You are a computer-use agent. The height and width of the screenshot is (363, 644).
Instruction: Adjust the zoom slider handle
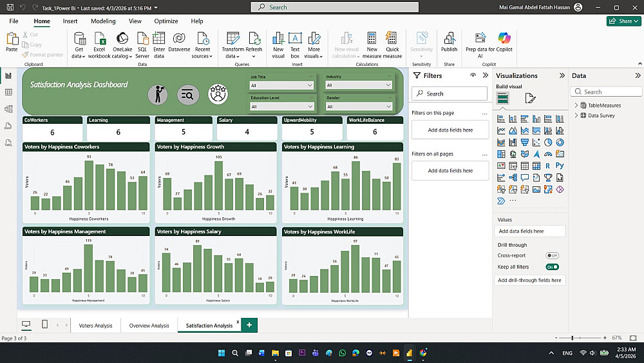click(x=572, y=338)
